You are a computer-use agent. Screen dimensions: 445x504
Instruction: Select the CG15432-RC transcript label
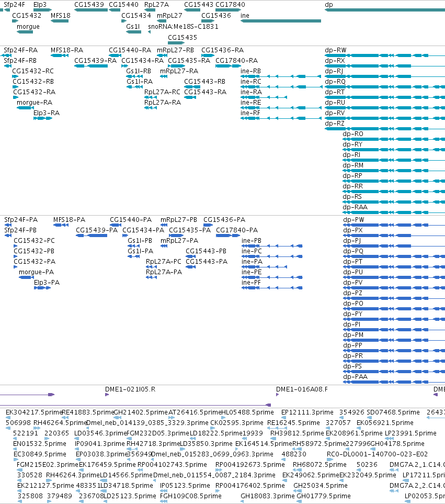pyautogui.click(x=33, y=71)
